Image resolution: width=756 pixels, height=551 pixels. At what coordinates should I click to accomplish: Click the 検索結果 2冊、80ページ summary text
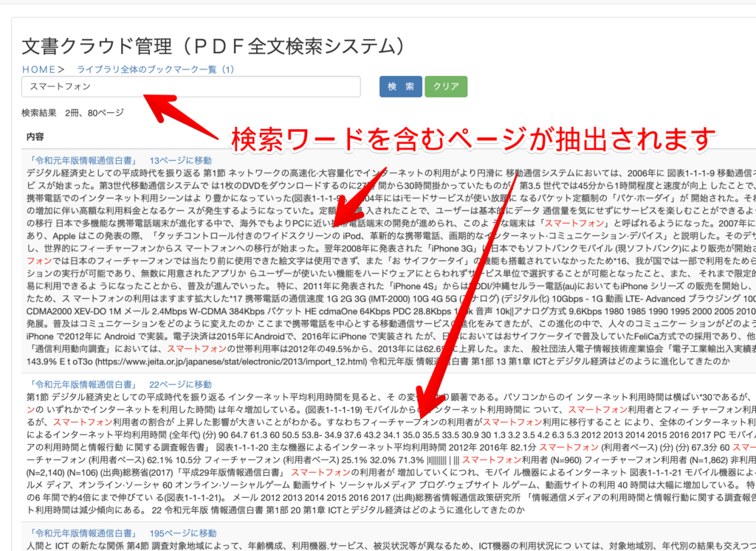click(x=73, y=113)
